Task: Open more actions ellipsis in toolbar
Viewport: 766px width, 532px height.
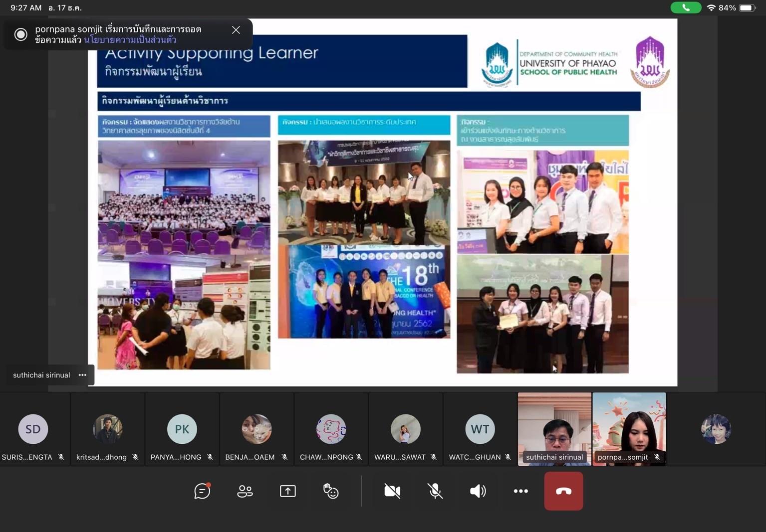Action: 520,491
